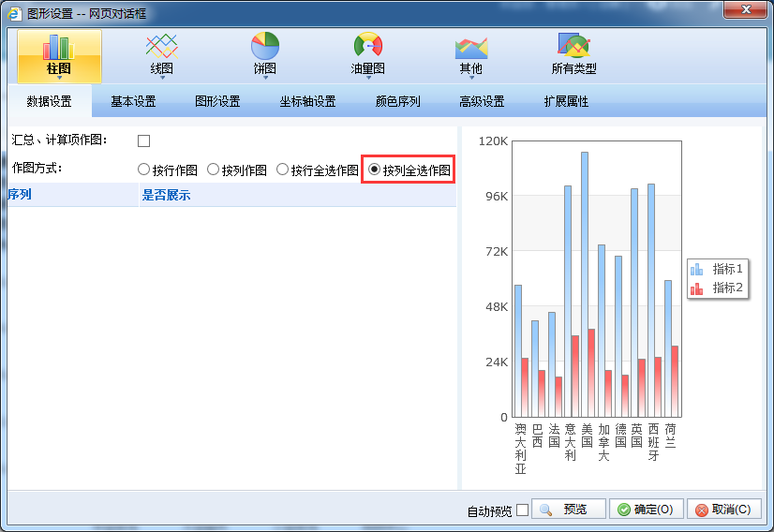This screenshot has width=774, height=532.
Task: Click the 指标2 red legend icon
Action: point(696,288)
